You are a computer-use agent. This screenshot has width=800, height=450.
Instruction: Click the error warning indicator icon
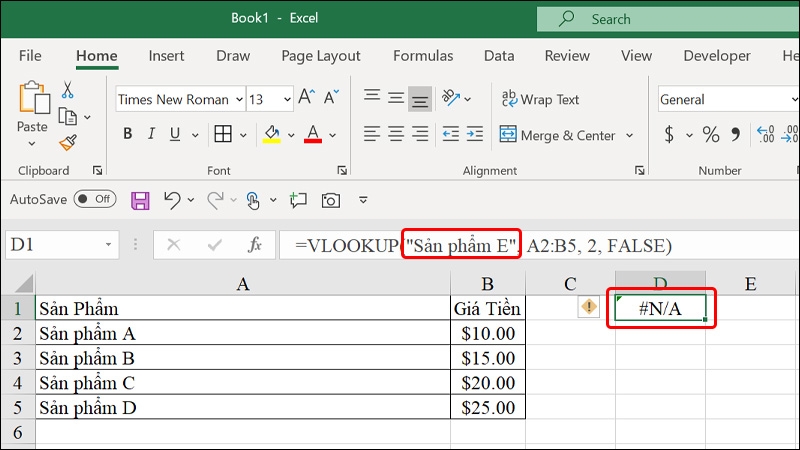click(589, 309)
